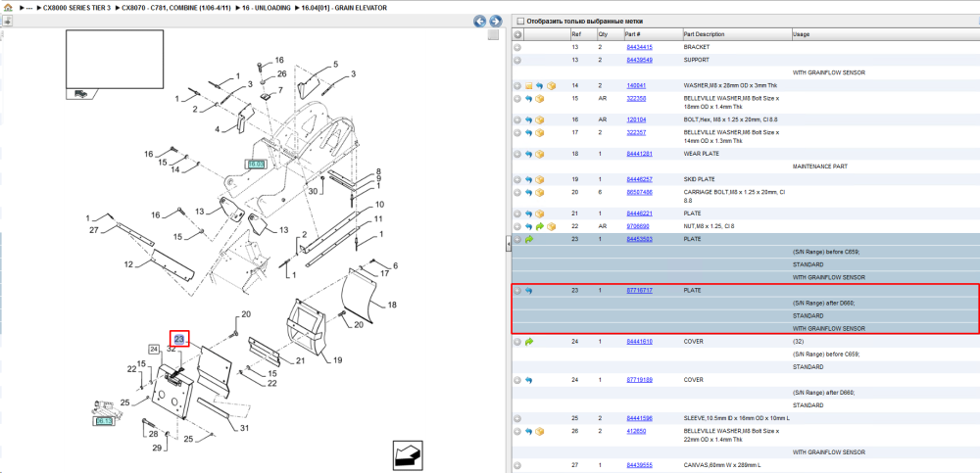980x473 pixels.
Task: Click the blue arrow on COVER 87719189 row
Action: pos(529,380)
